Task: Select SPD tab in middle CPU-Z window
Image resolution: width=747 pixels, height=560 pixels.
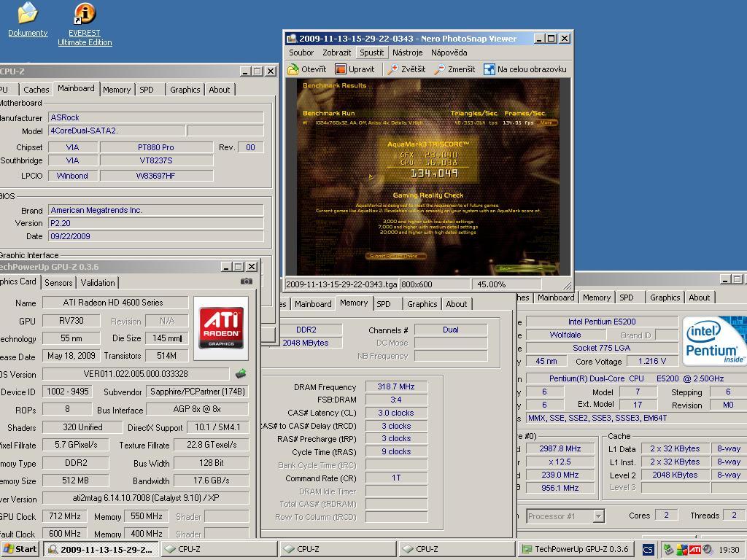Action: 384,304
